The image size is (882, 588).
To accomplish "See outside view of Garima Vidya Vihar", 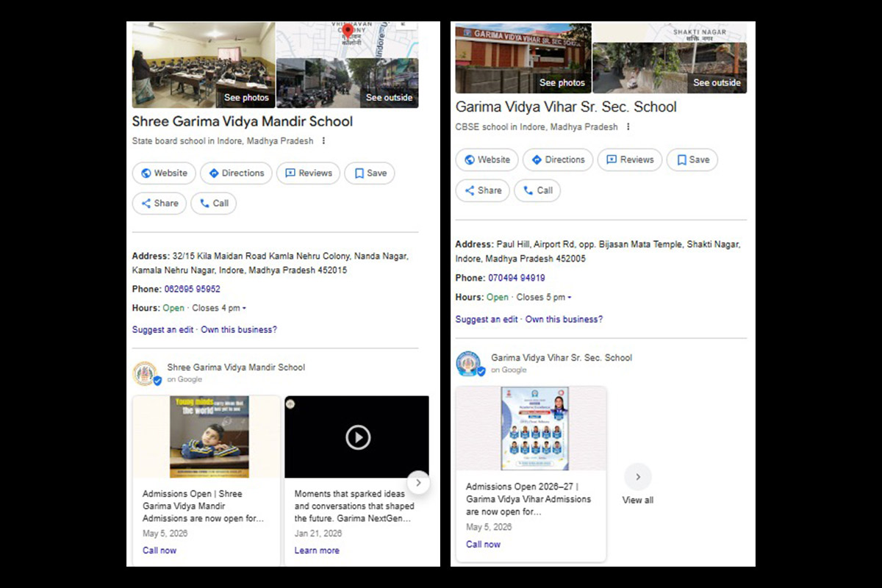I will click(670, 68).
